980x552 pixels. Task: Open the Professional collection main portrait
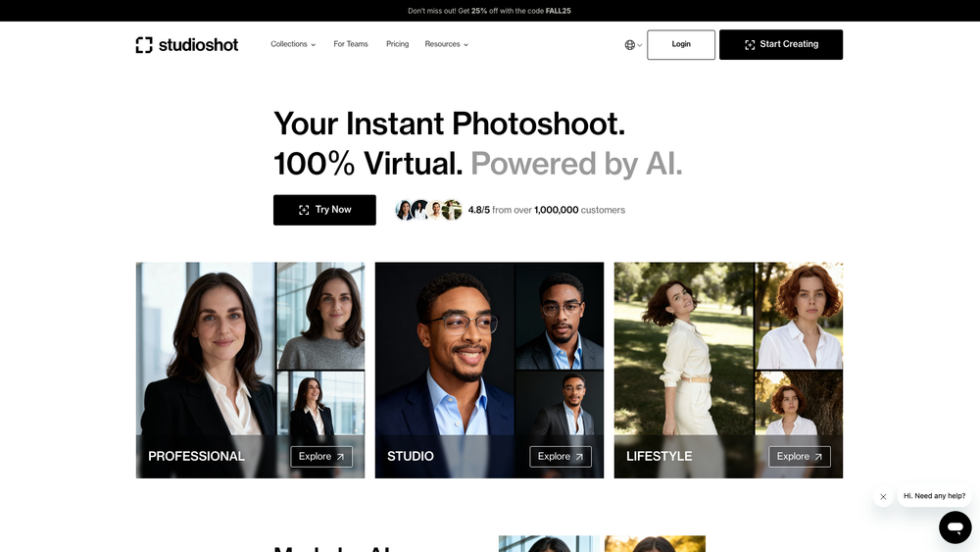click(206, 348)
